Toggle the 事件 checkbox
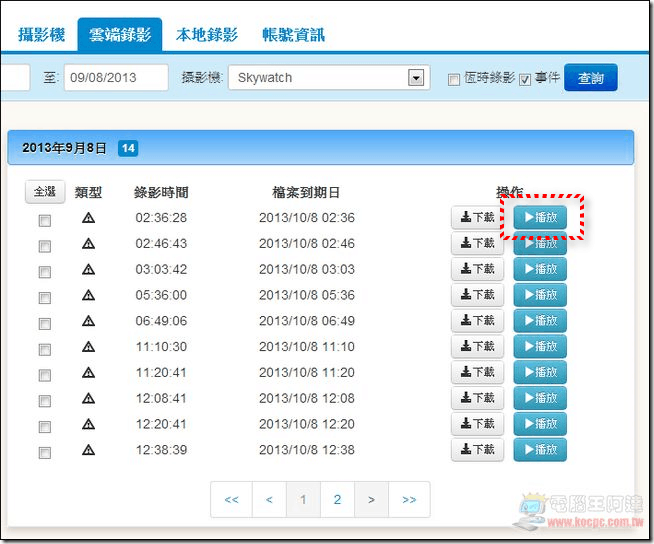 [x=525, y=79]
